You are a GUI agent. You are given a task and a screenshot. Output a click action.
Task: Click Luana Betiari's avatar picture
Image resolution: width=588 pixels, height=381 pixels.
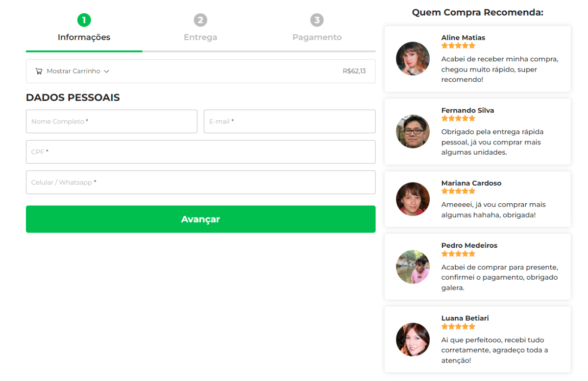(413, 339)
